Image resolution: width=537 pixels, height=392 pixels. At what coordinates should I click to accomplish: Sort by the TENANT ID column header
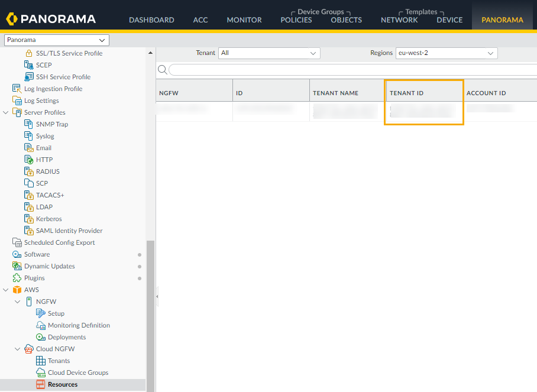[x=406, y=93]
